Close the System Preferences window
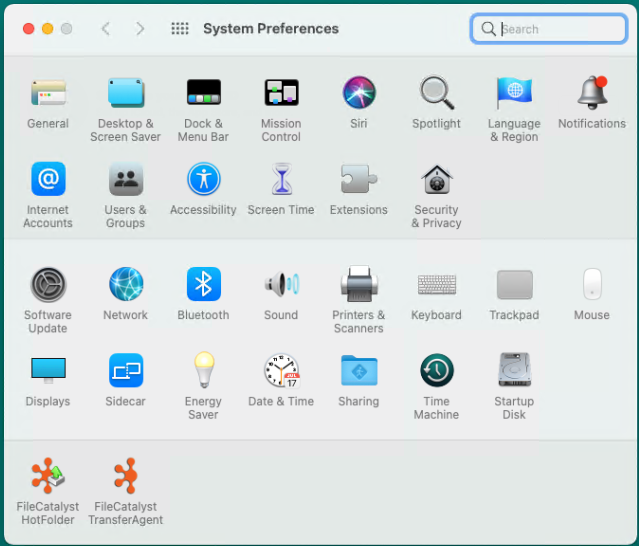The height and width of the screenshot is (546, 639). click(x=29, y=29)
